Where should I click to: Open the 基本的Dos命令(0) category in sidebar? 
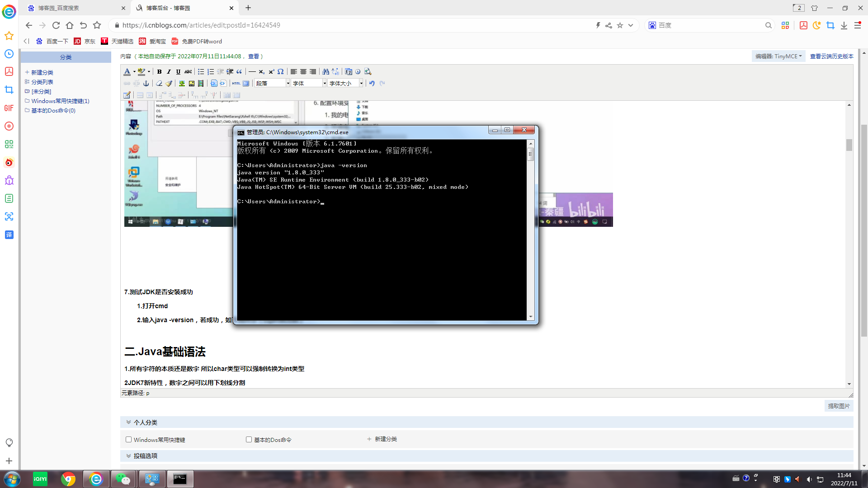pyautogui.click(x=53, y=110)
